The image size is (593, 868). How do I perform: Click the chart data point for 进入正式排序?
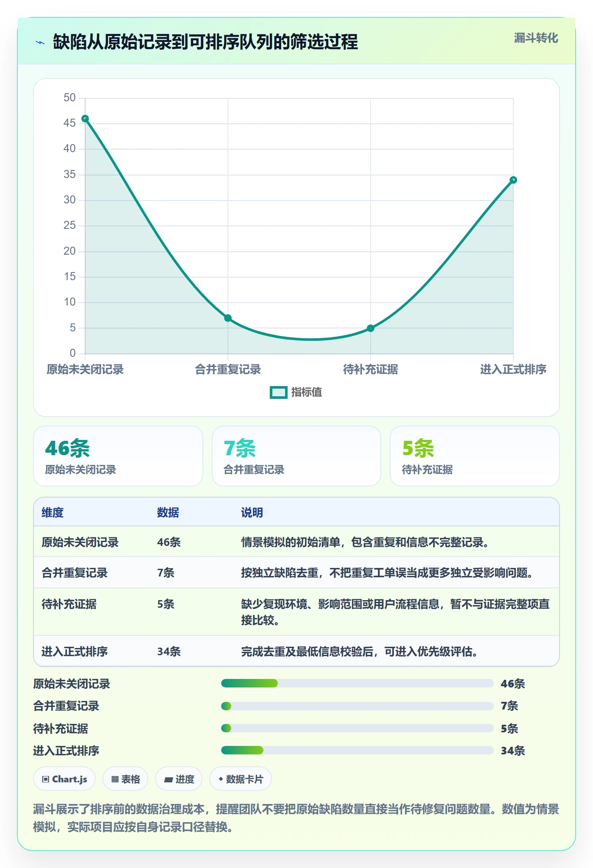pos(513,180)
